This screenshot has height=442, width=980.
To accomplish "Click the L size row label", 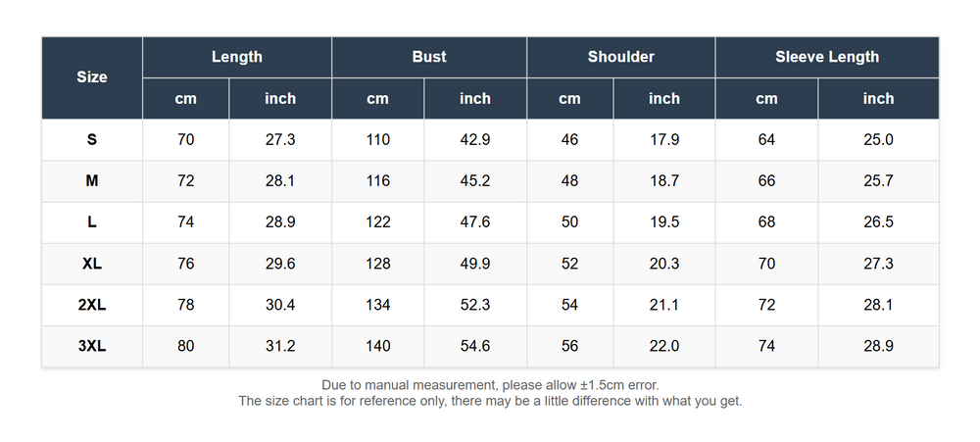I will (x=92, y=221).
